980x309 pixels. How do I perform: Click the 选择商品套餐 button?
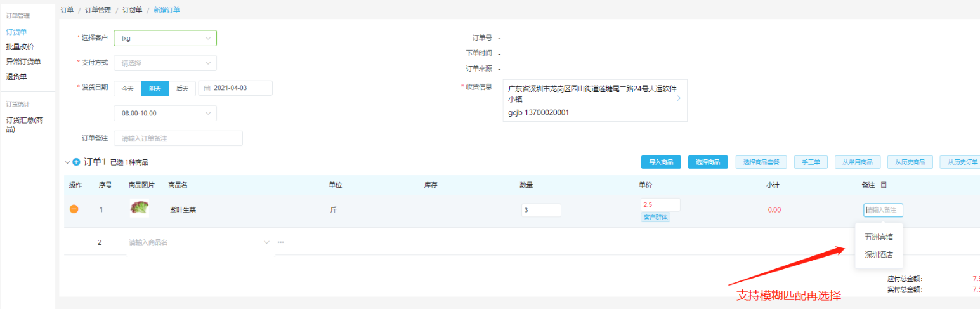click(761, 162)
